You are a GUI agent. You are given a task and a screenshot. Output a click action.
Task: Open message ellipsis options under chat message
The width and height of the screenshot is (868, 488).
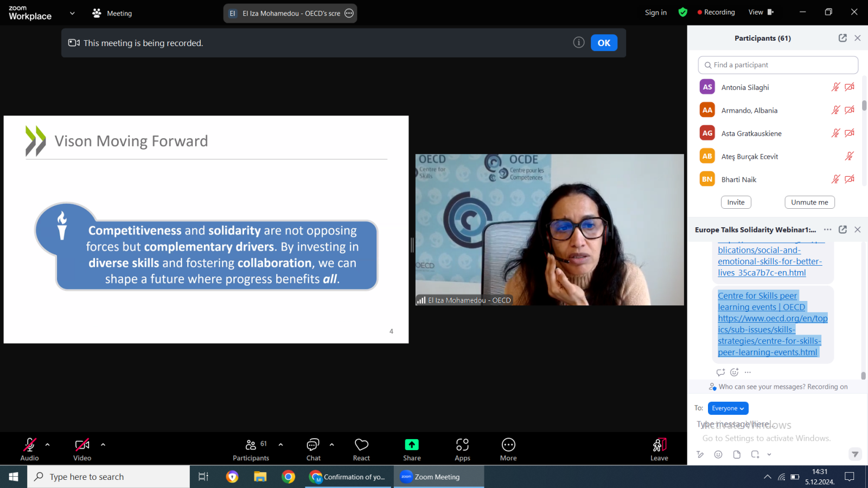click(748, 372)
